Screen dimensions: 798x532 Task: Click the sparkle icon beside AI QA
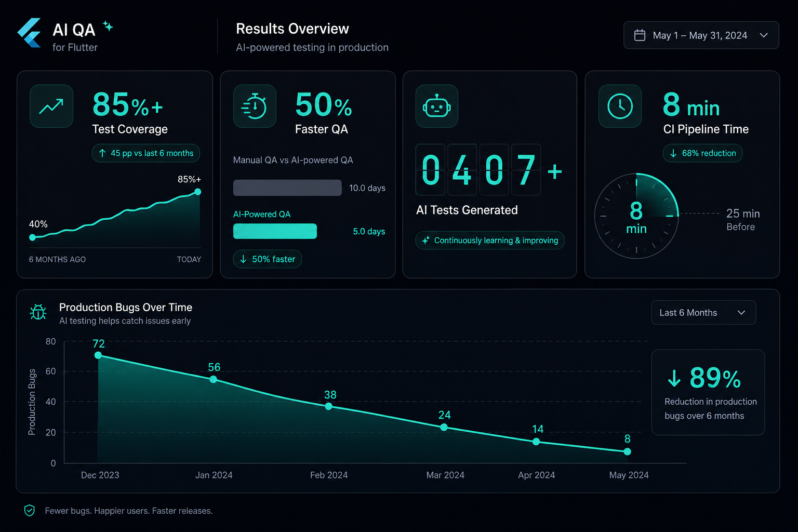108,26
